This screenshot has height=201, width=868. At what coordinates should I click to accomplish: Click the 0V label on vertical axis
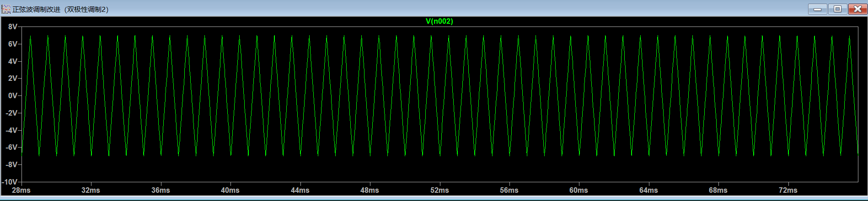(x=13, y=96)
